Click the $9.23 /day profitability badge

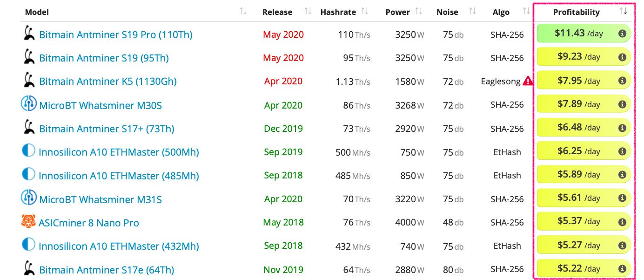584,57
